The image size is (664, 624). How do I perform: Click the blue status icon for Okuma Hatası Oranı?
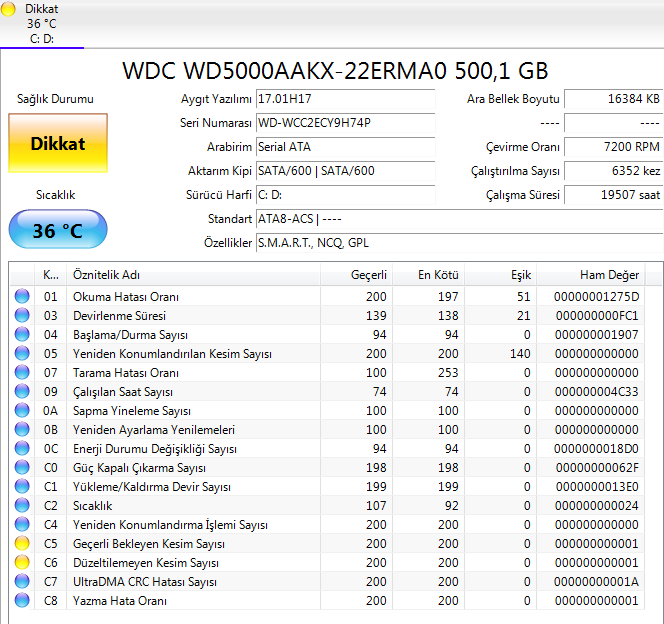tap(22, 296)
